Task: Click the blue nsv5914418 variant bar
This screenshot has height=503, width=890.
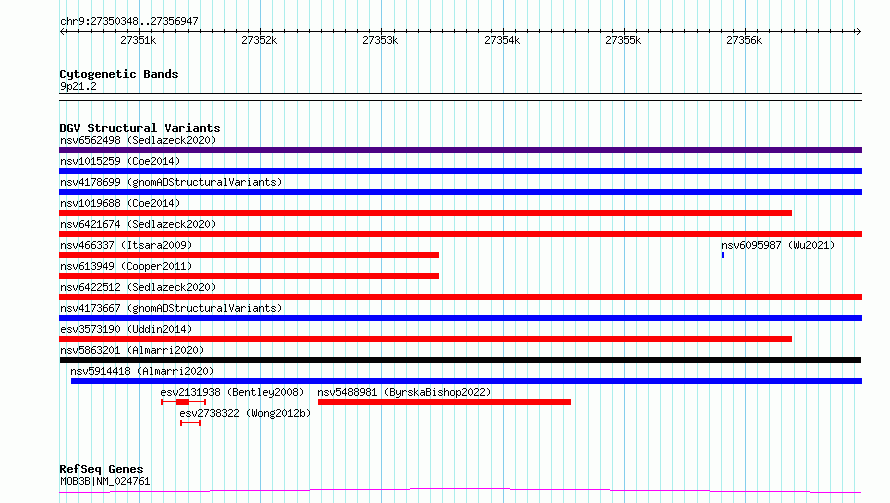Action: 466,381
